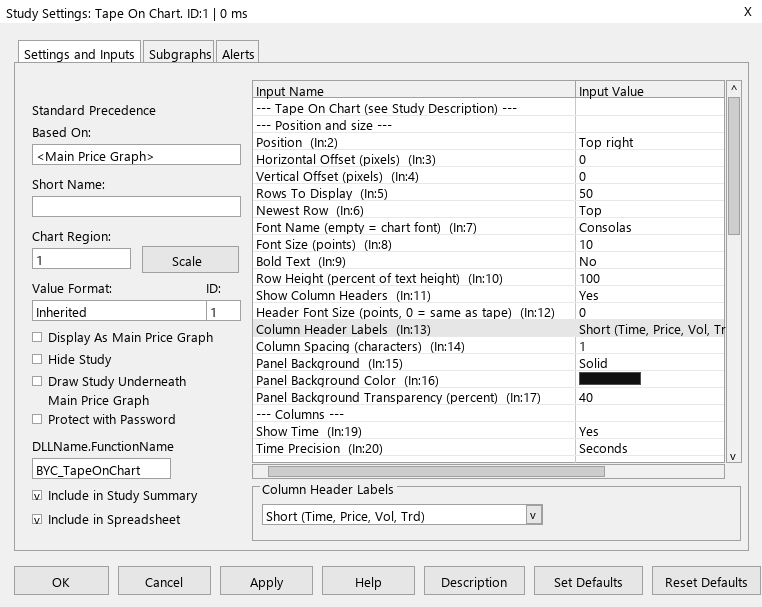Uncheck Include in Spreadsheet
762x607 pixels.
pyautogui.click(x=37, y=520)
